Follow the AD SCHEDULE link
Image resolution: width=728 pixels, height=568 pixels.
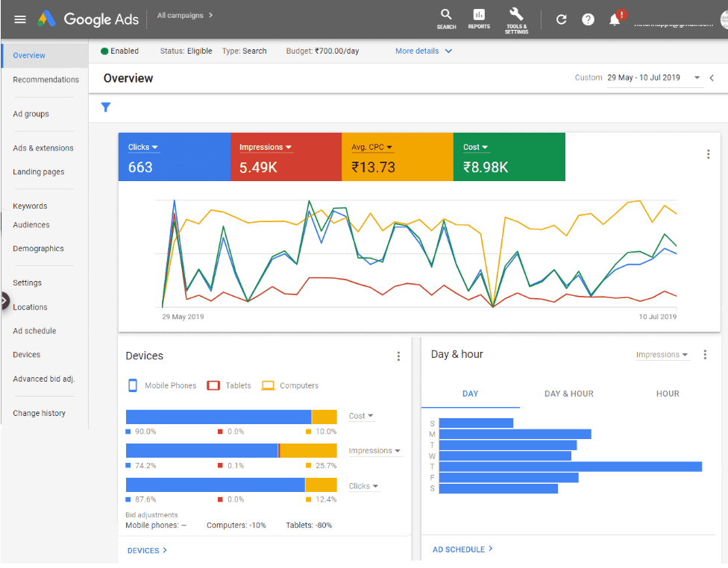pos(462,549)
